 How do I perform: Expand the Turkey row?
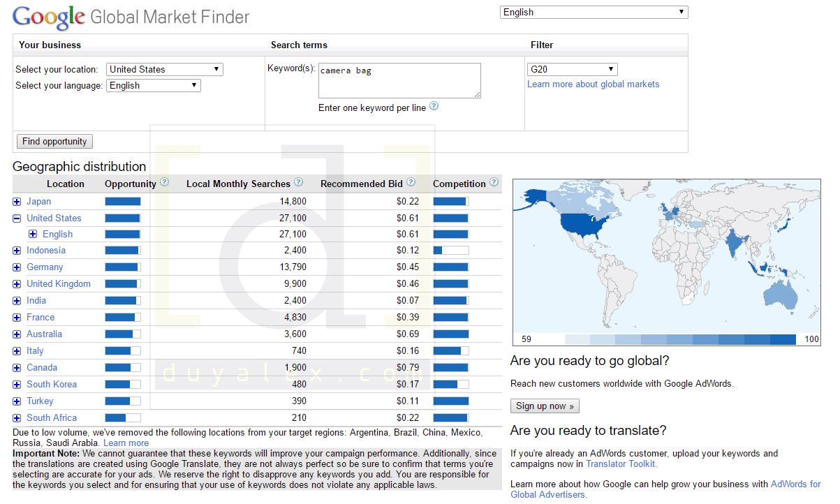pyautogui.click(x=17, y=401)
